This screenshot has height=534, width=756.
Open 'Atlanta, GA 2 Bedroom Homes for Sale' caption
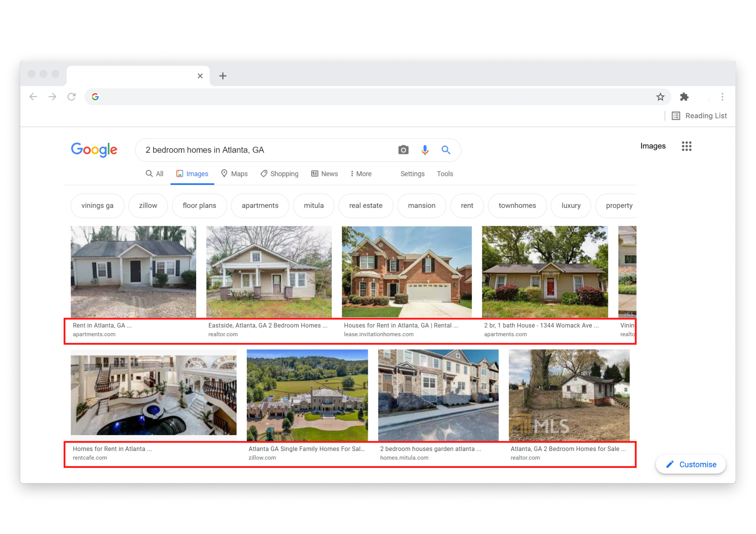568,449
